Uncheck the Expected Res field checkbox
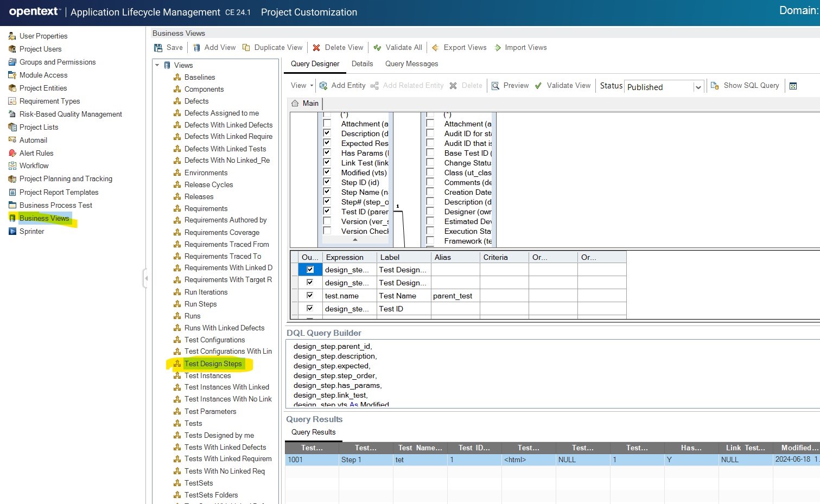Viewport: 820px width, 504px height. (x=327, y=143)
